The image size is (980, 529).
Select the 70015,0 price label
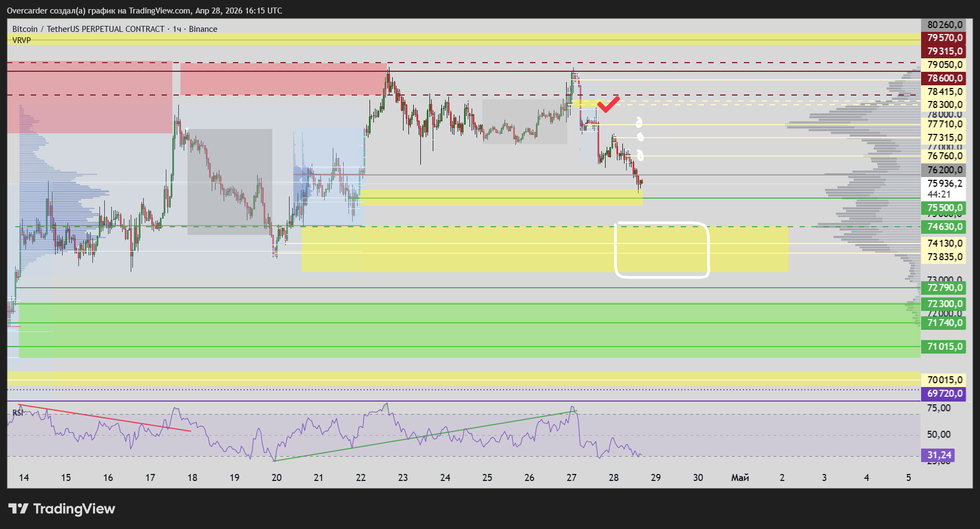[x=943, y=380]
